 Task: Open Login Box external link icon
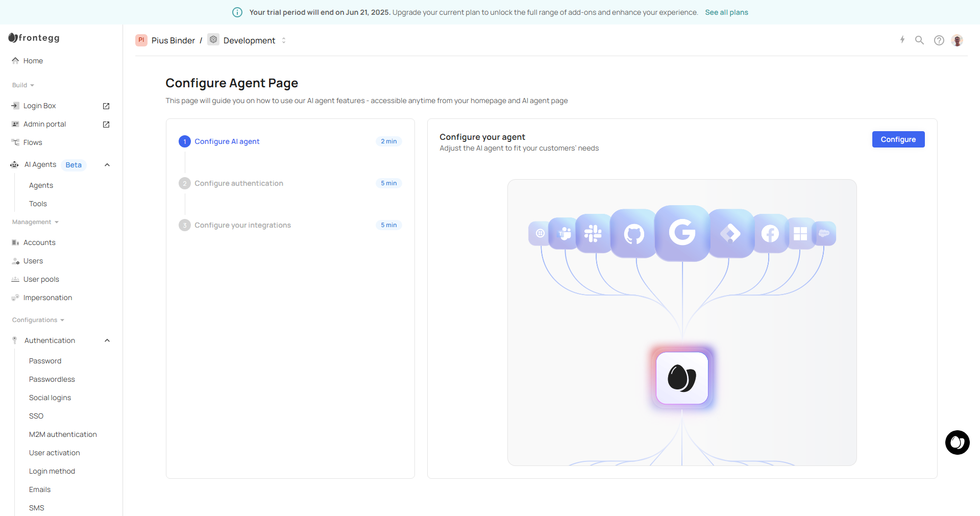pos(106,106)
